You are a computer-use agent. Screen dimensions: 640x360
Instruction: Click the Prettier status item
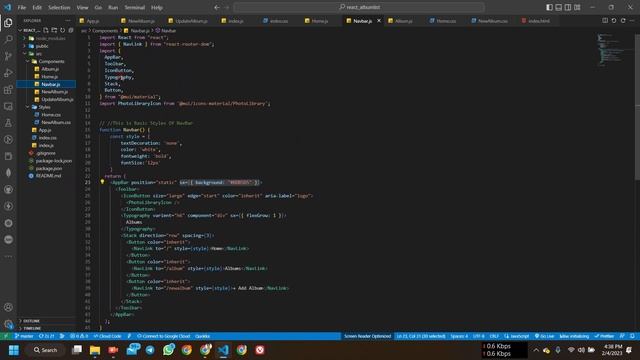coord(604,336)
